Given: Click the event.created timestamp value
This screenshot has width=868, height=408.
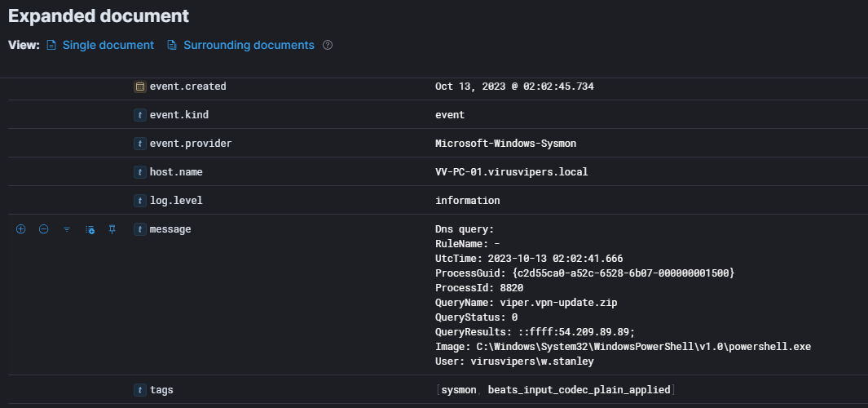Looking at the screenshot, I should [x=514, y=86].
